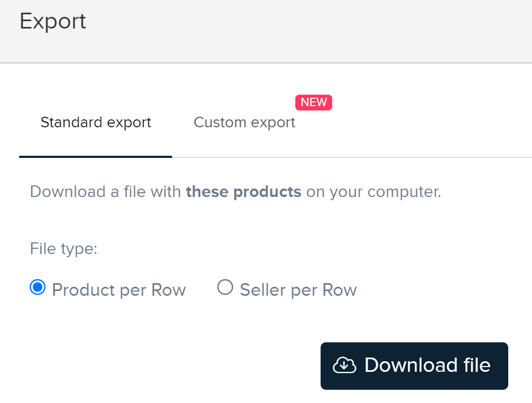Click the active tab underline under Standard export
The image size is (532, 403).
click(x=96, y=156)
